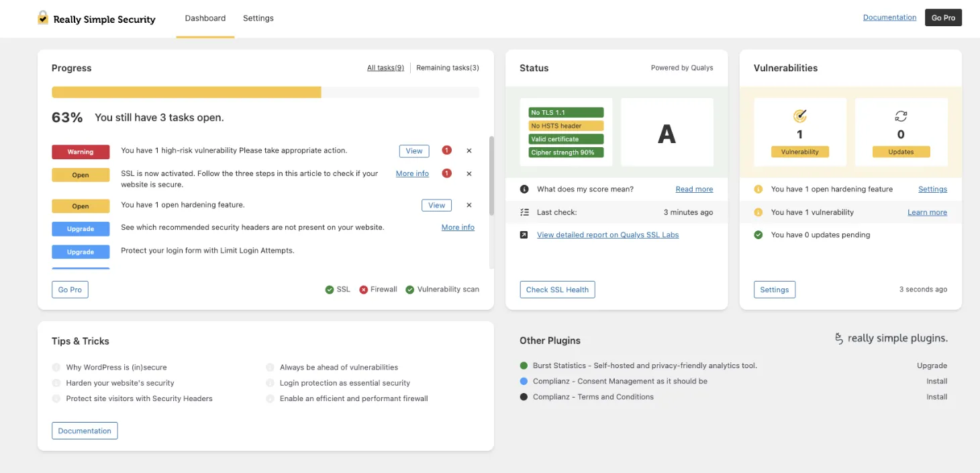980x473 pixels.
Task: Click the No TLS 1.1 status label
Action: tap(566, 112)
